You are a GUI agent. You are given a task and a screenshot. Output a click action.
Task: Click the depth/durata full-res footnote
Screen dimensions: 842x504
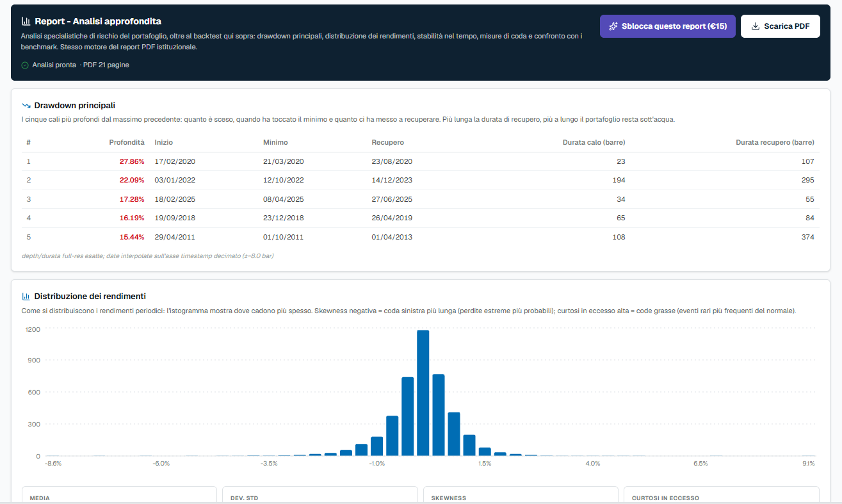(x=148, y=256)
